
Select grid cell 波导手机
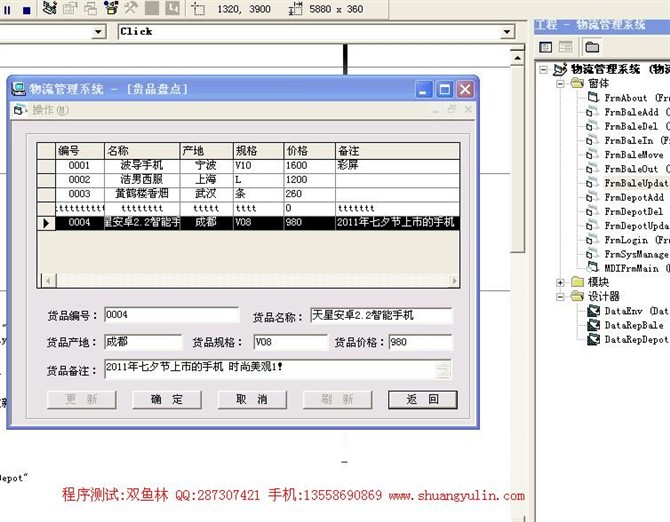(x=142, y=165)
